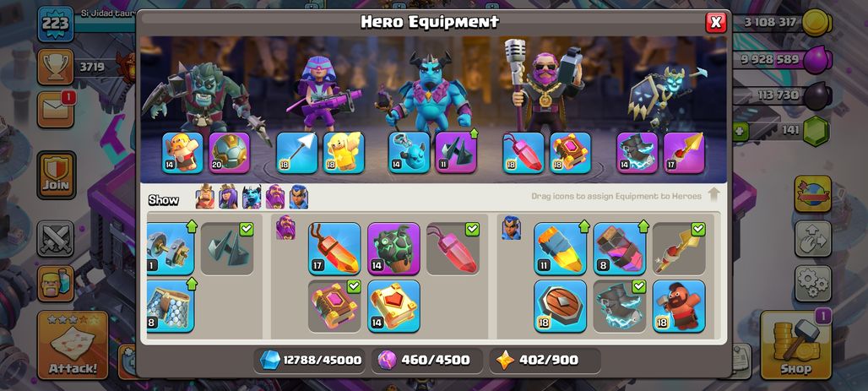The width and height of the screenshot is (868, 391).
Task: Select the Hog Rider Puppet level 18
Action: (679, 307)
